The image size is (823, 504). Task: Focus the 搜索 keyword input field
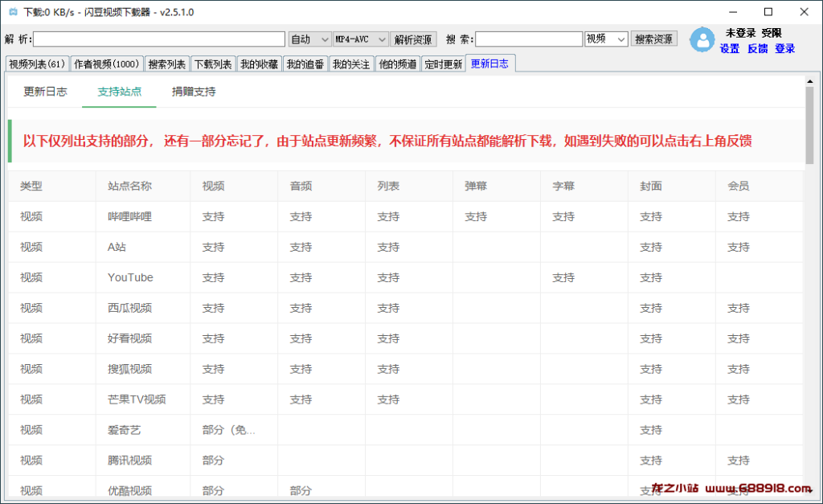tap(529, 39)
